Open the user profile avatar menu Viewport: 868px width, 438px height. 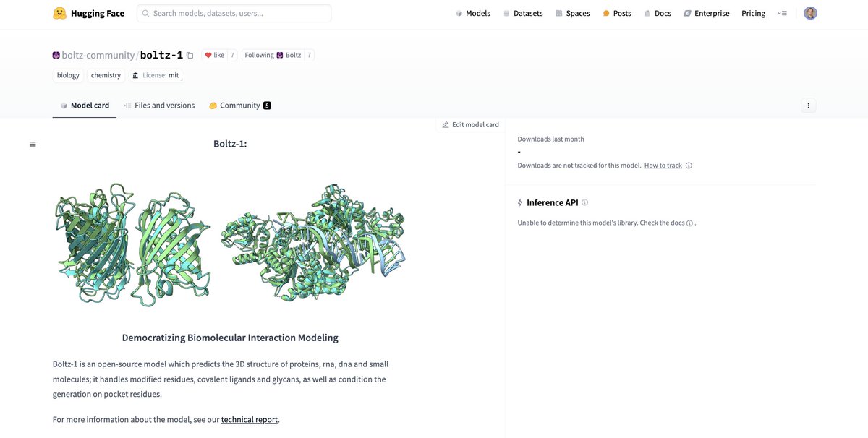tap(810, 13)
